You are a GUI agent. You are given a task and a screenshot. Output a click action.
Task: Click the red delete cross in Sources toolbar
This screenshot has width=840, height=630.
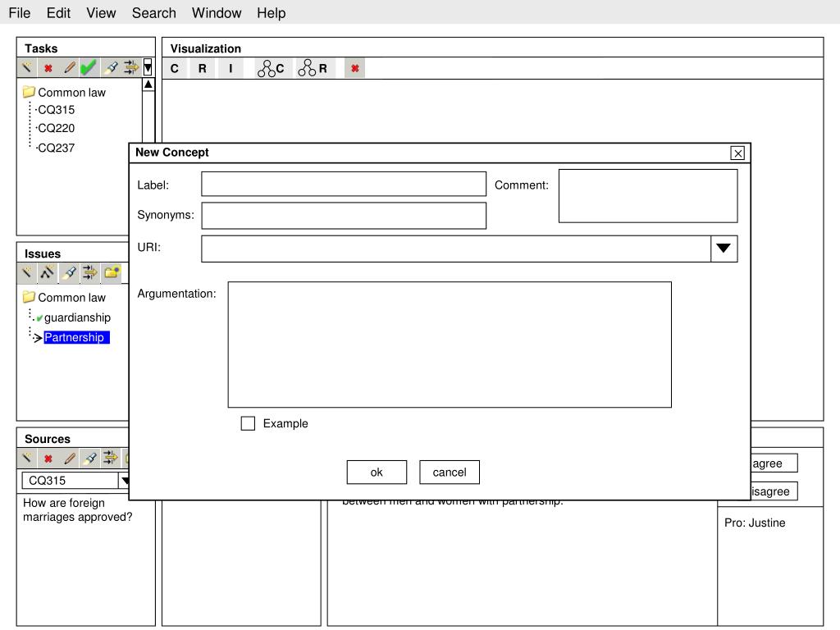[48, 459]
